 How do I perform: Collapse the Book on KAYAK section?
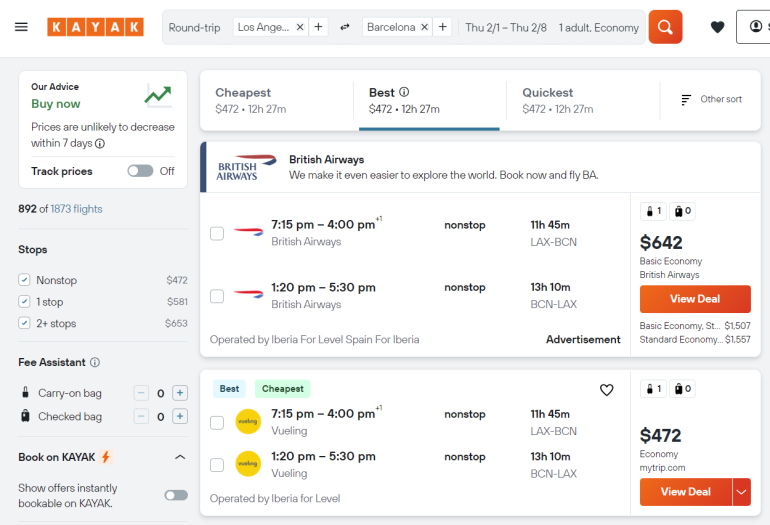(180, 457)
